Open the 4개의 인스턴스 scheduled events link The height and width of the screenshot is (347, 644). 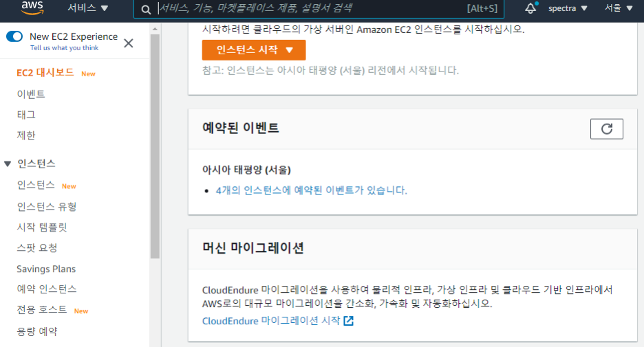click(311, 190)
